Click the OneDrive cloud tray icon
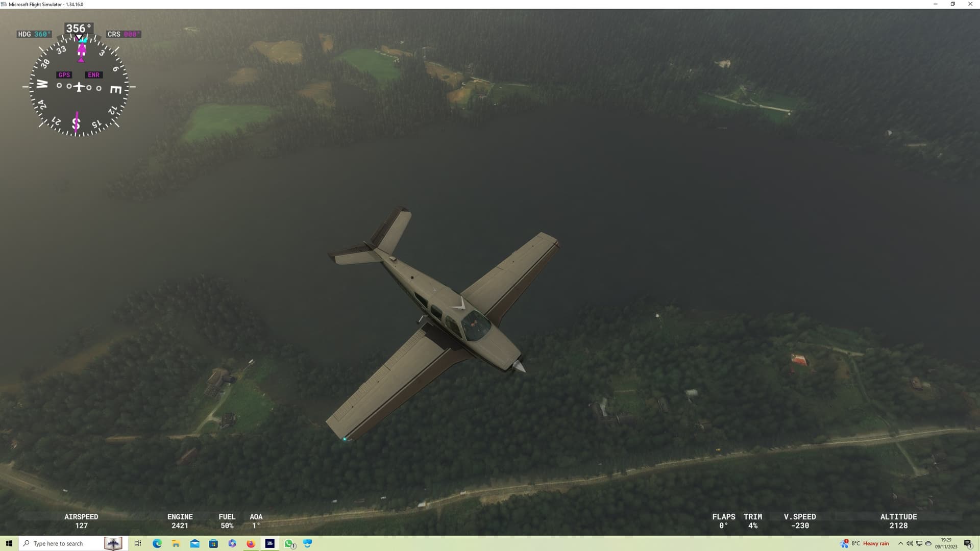 [x=928, y=543]
